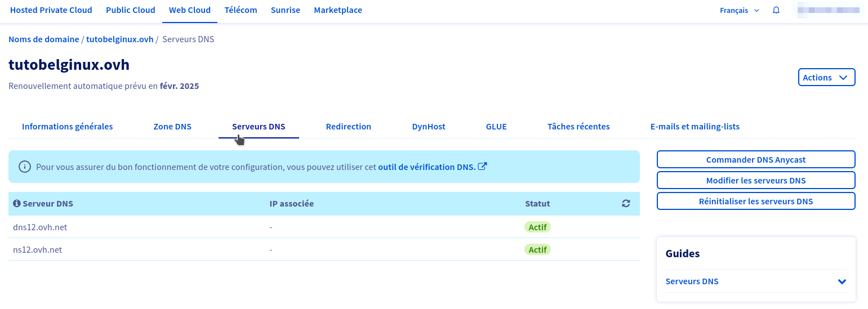Open the Redirection tab
Viewport: 868px width, 309px height.
click(x=349, y=127)
